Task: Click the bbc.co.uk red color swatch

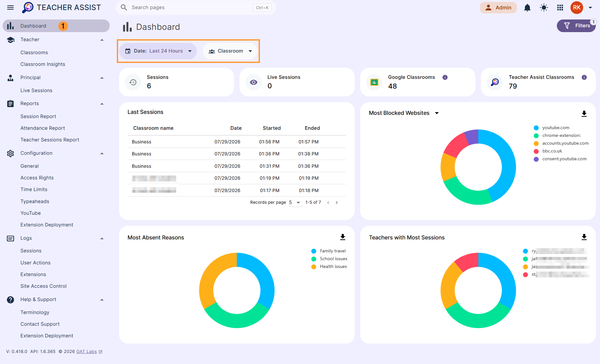Action: (x=536, y=151)
